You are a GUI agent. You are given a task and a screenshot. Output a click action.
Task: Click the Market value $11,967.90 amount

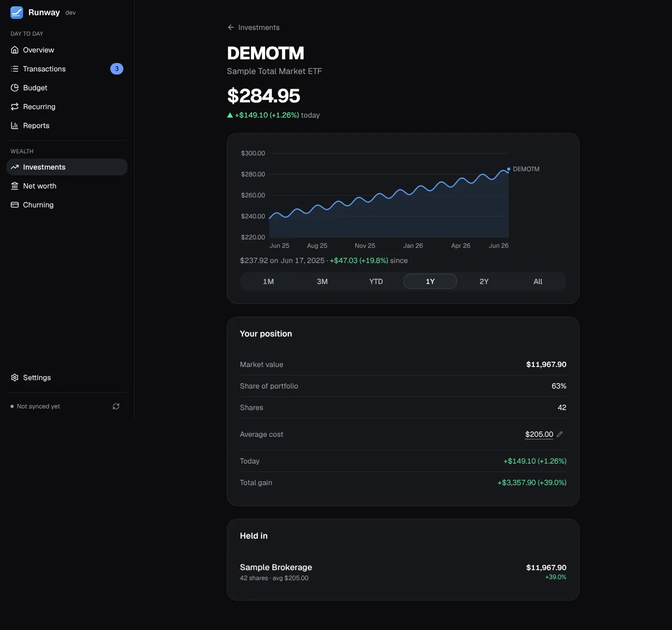point(546,364)
